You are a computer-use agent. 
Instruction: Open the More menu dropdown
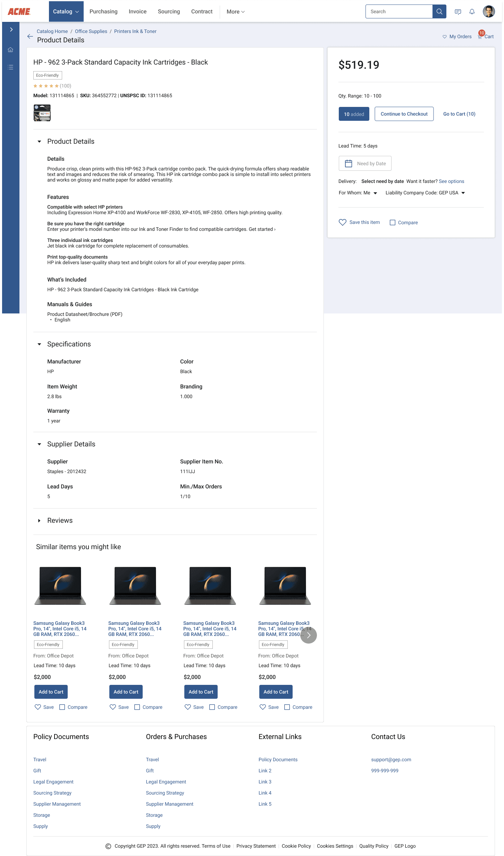236,11
